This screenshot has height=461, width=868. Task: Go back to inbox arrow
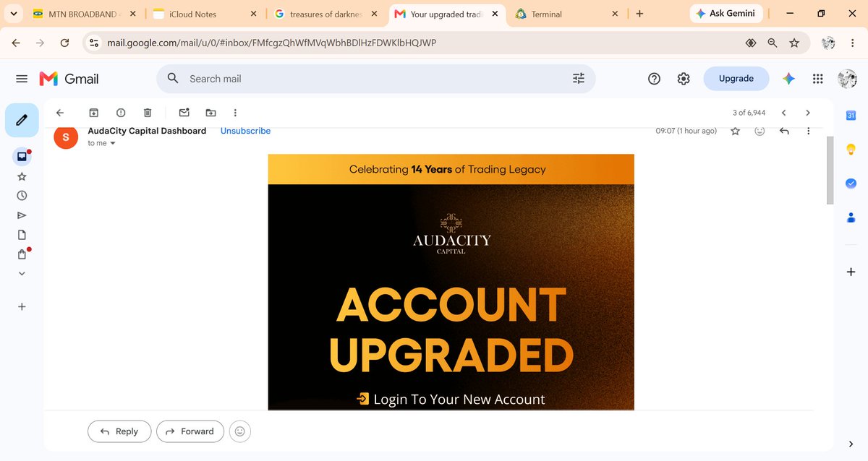60,113
